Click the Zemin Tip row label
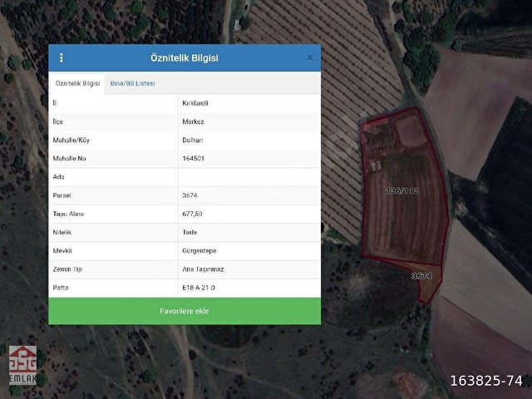The height and width of the screenshot is (399, 532). pyautogui.click(x=67, y=269)
